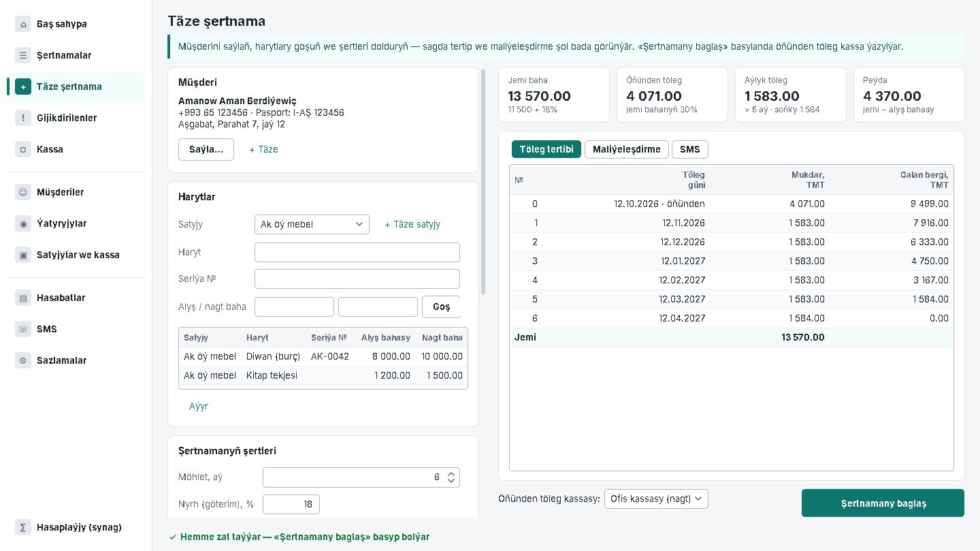Click the Şertnamalar list icon in sidebar
Viewport: 980px width, 551px height.
tap(23, 55)
